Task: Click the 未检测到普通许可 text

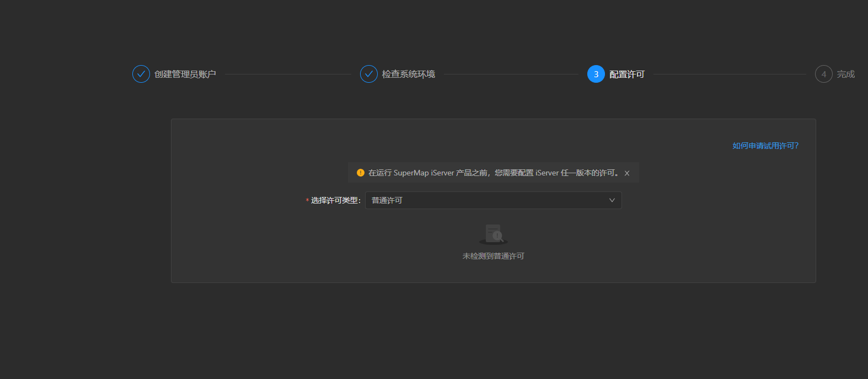Action: point(494,256)
